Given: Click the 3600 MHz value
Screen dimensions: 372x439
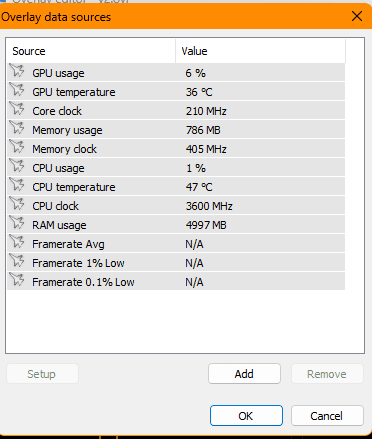Looking at the screenshot, I should 209,206.
